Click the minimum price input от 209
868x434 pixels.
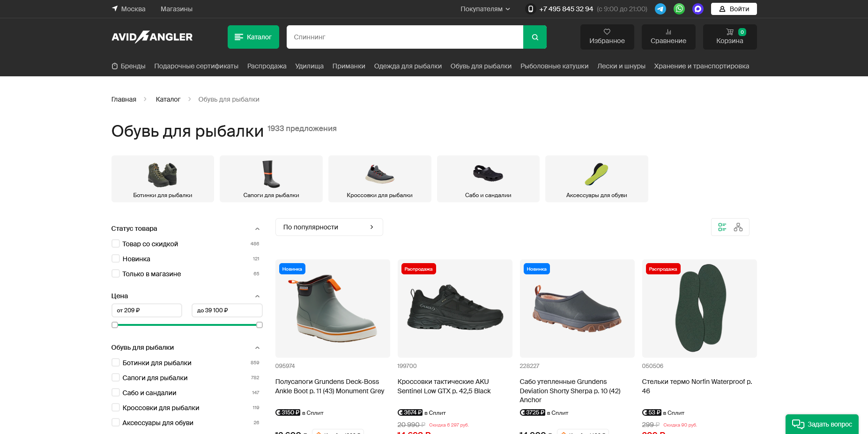pos(147,310)
